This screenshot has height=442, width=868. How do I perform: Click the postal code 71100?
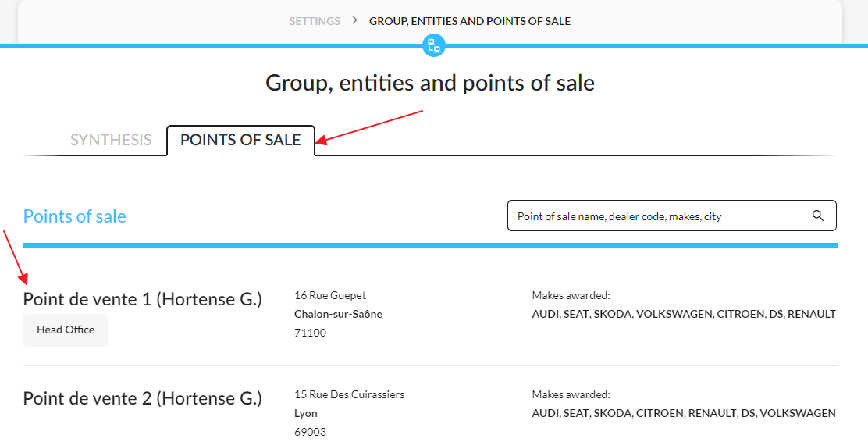[x=310, y=333]
